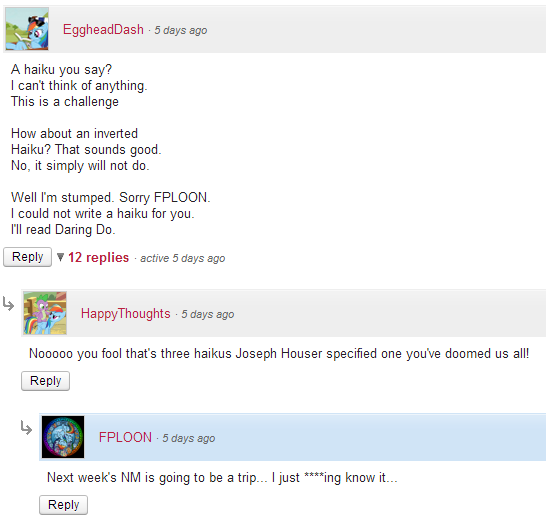Collapse the 12 replies triangle
The height and width of the screenshot is (521, 546).
[60, 257]
